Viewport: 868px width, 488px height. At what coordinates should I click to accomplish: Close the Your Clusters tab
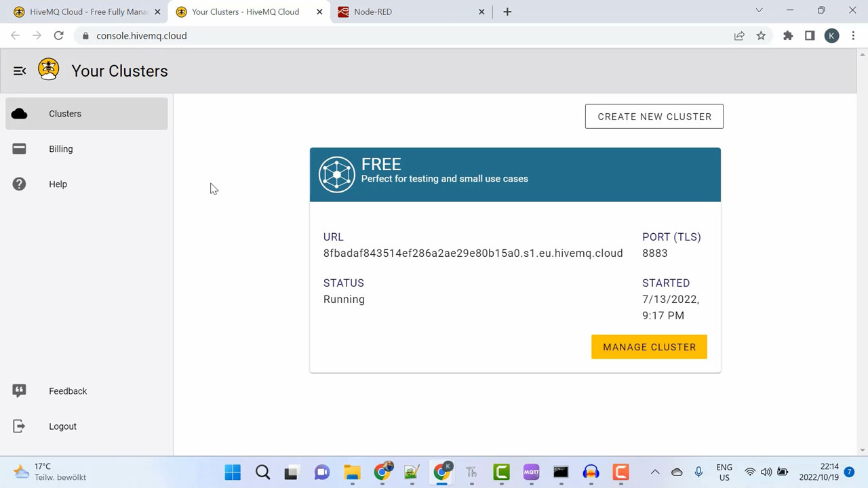(x=319, y=12)
